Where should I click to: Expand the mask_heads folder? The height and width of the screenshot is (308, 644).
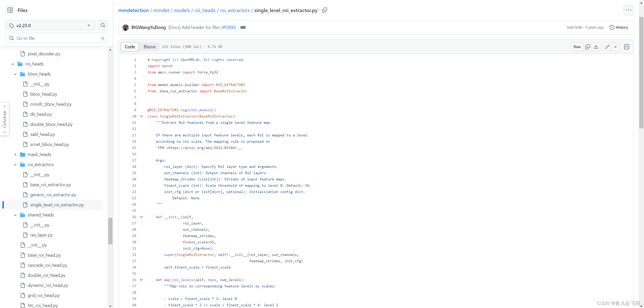[x=15, y=154]
